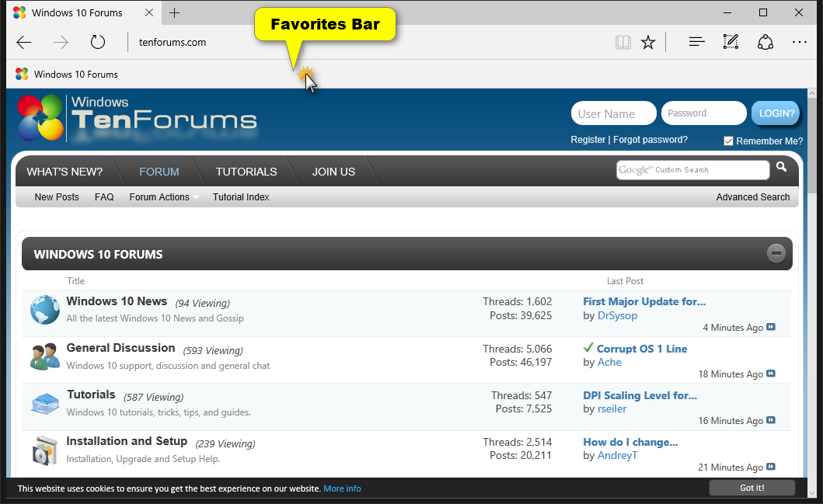Open thread First Major Update for...
The image size is (823, 504).
[644, 301]
